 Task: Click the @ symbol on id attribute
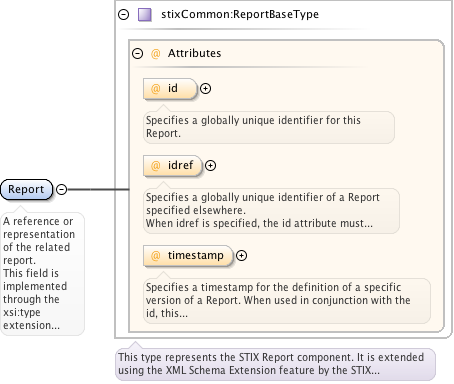(156, 89)
